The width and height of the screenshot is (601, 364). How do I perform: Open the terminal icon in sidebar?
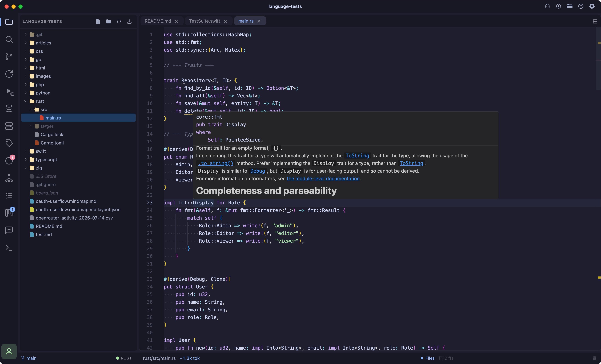(x=9, y=247)
